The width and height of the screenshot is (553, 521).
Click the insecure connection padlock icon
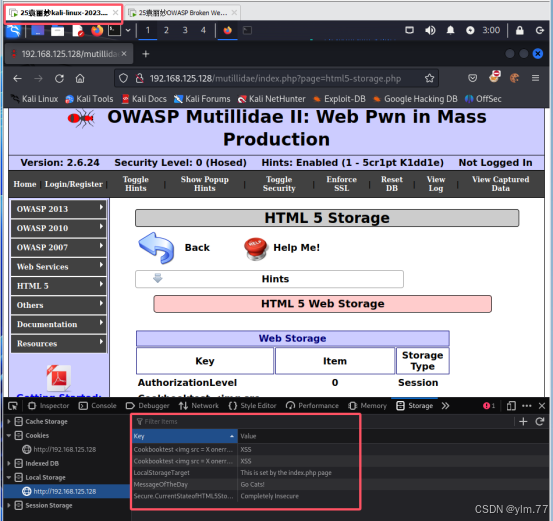(140, 78)
